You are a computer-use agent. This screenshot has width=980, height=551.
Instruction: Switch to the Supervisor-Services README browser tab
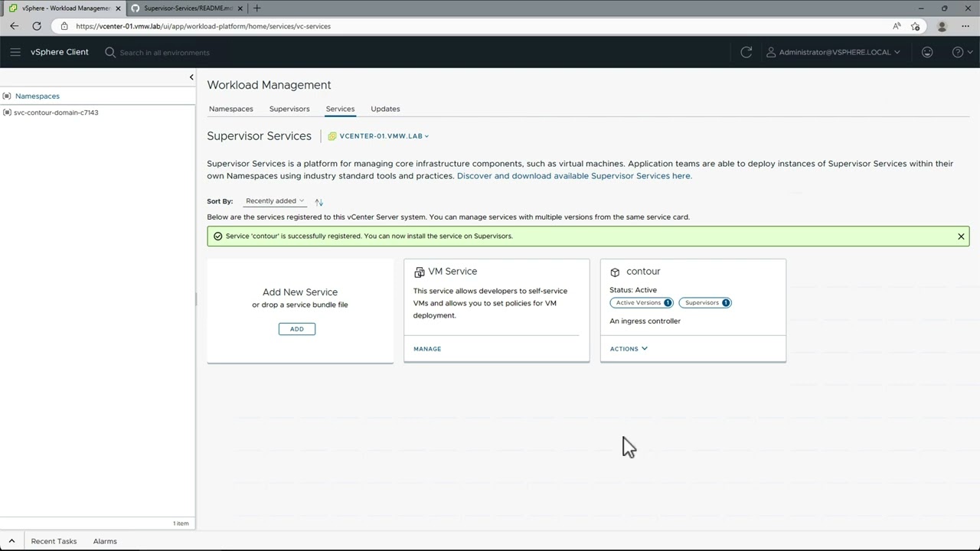pyautogui.click(x=188, y=8)
